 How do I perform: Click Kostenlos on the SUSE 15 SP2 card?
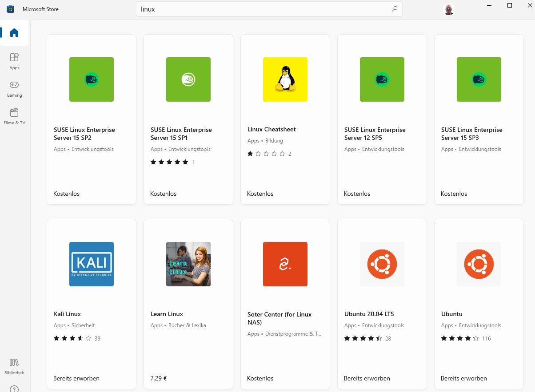coord(67,194)
